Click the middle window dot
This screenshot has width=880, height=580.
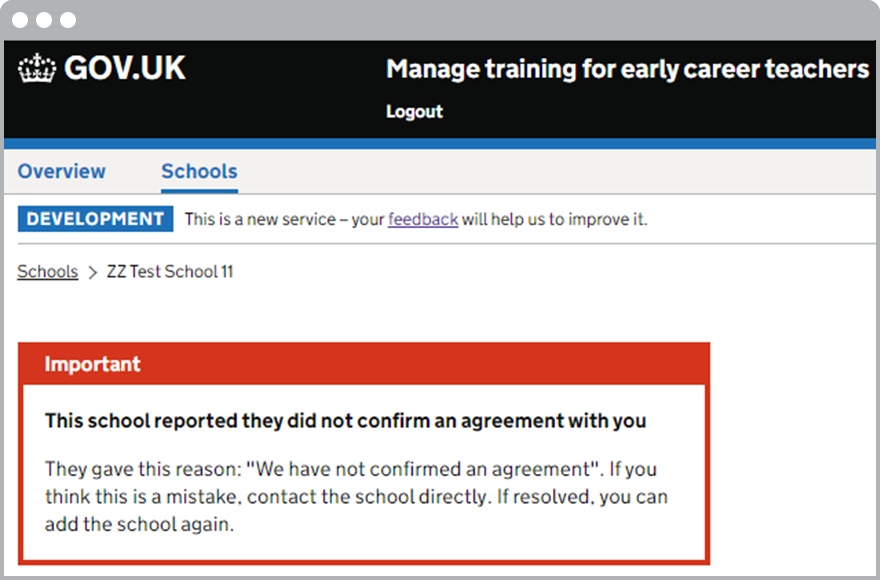(x=45, y=20)
